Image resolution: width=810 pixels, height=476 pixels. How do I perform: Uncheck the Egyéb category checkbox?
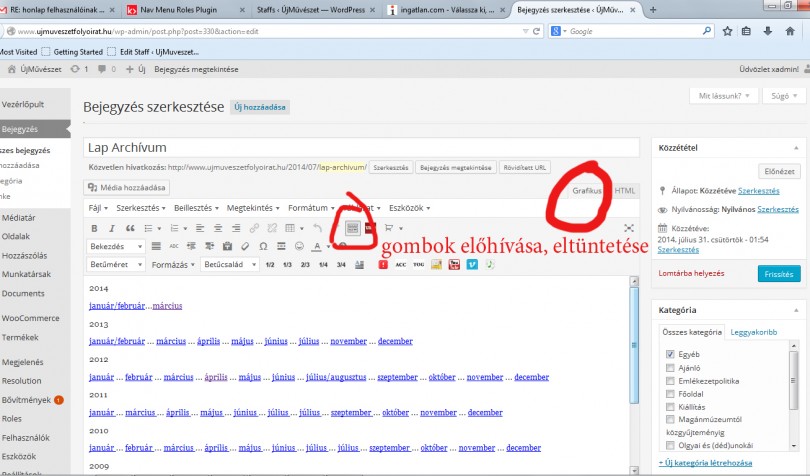(x=669, y=355)
